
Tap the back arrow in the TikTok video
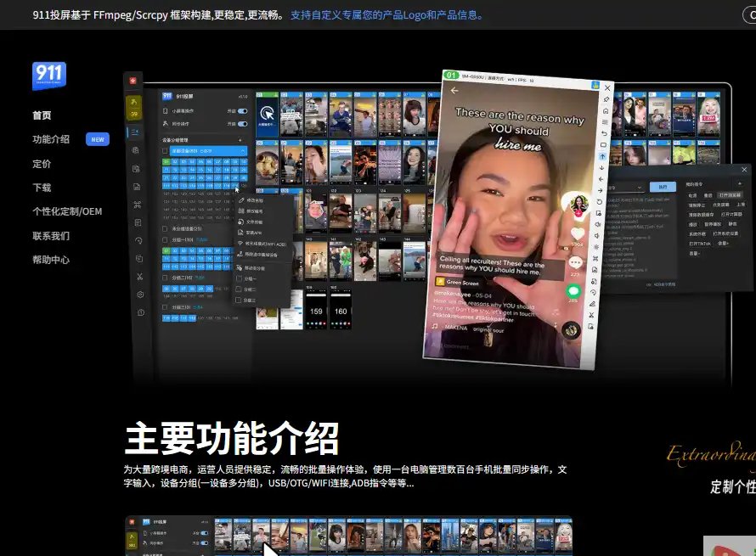pos(454,90)
